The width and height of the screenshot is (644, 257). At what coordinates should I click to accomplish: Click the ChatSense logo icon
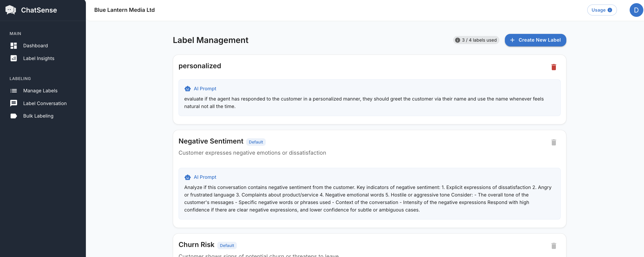[x=10, y=10]
